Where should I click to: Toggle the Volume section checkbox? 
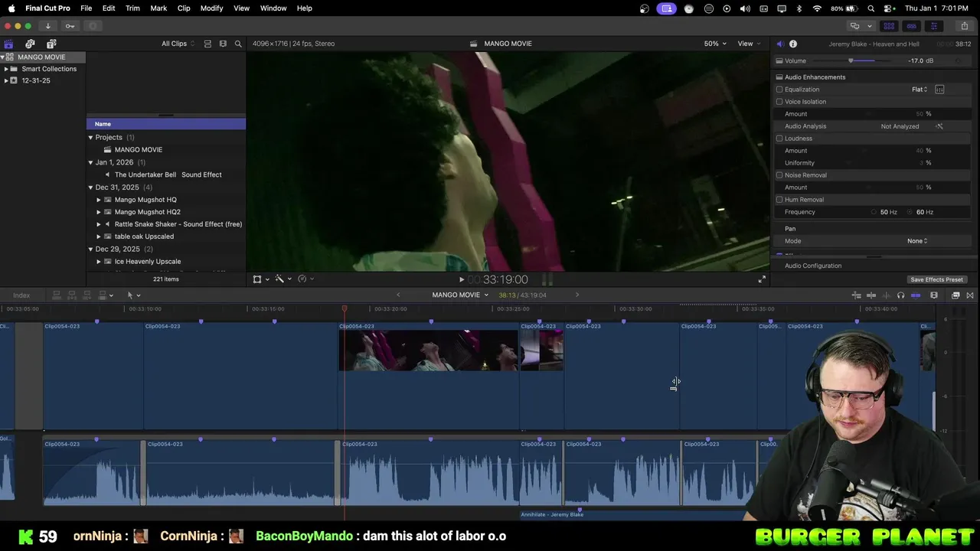pyautogui.click(x=779, y=60)
